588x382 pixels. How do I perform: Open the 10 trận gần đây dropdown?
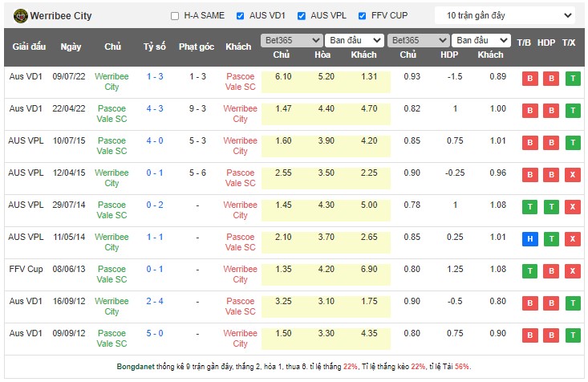pos(505,15)
